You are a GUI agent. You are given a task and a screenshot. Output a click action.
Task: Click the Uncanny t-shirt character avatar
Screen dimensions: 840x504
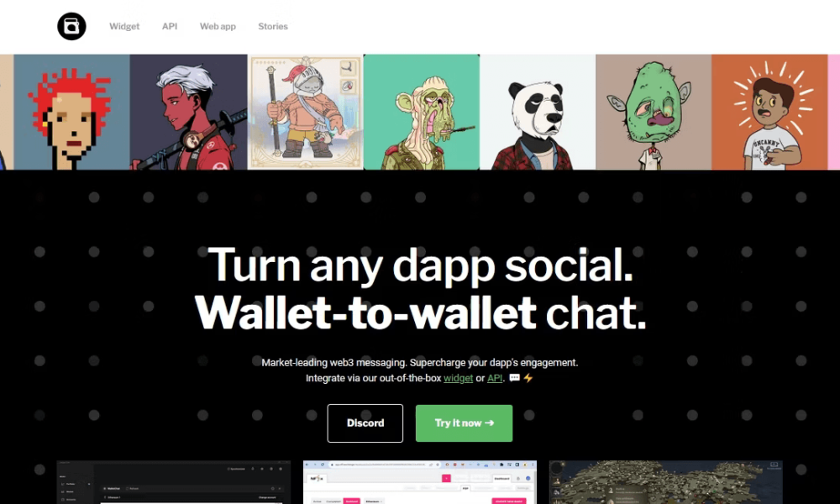pos(769,112)
